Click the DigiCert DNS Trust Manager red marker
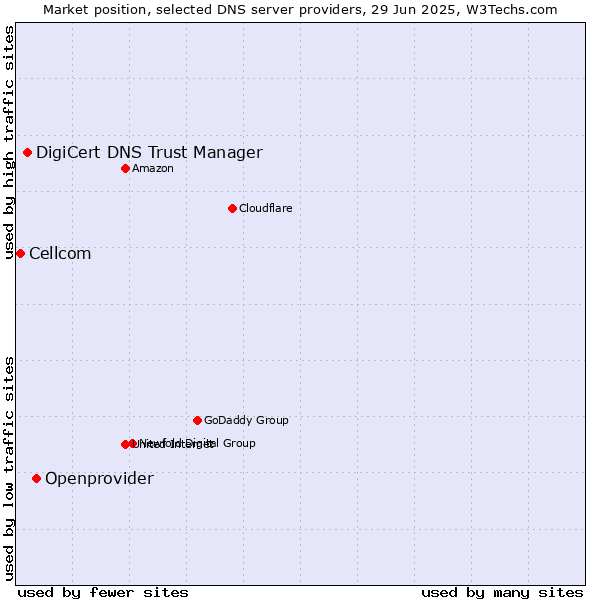The height and width of the screenshot is (600, 600). pyautogui.click(x=28, y=153)
